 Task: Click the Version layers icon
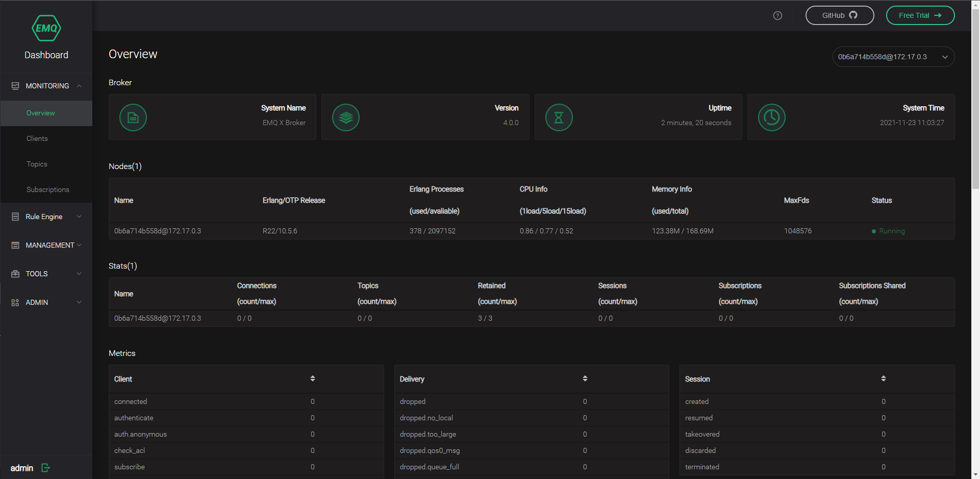coord(346,117)
